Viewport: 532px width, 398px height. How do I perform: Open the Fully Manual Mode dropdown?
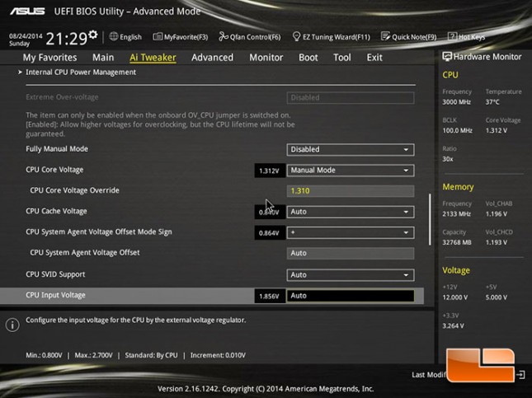coord(351,149)
